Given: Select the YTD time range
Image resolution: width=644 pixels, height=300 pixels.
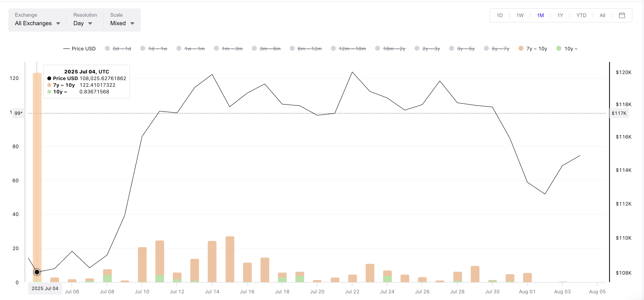Looking at the screenshot, I should point(581,15).
